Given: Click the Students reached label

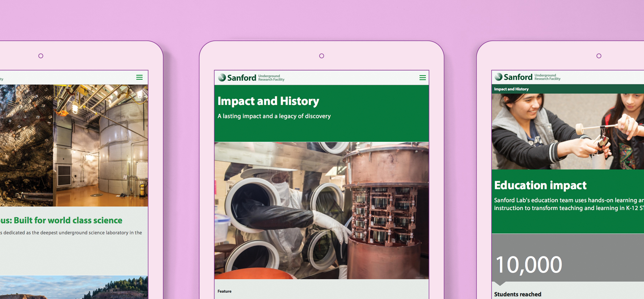Looking at the screenshot, I should (518, 294).
